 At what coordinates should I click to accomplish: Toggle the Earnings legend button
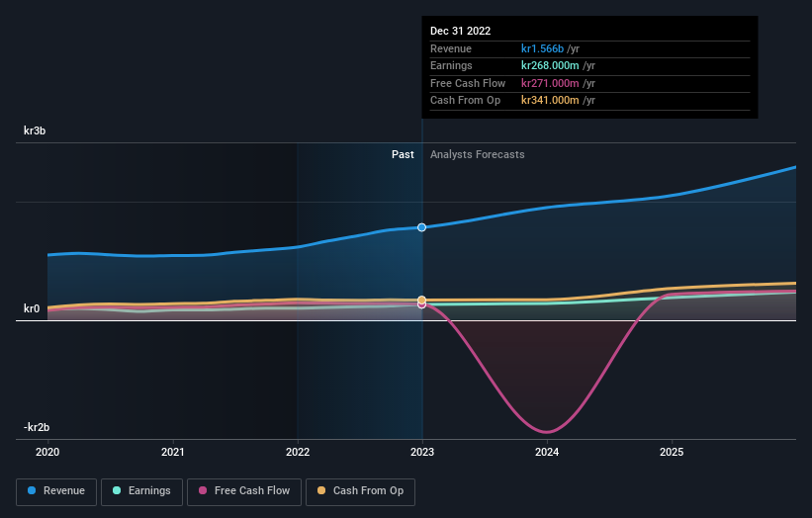tap(141, 491)
